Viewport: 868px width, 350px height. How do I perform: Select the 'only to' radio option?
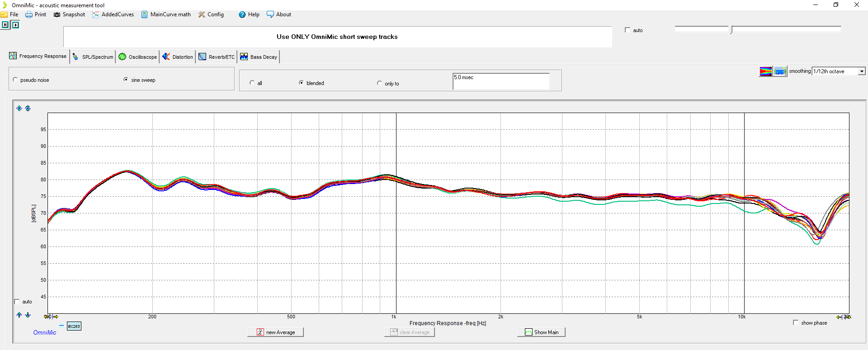(x=379, y=83)
